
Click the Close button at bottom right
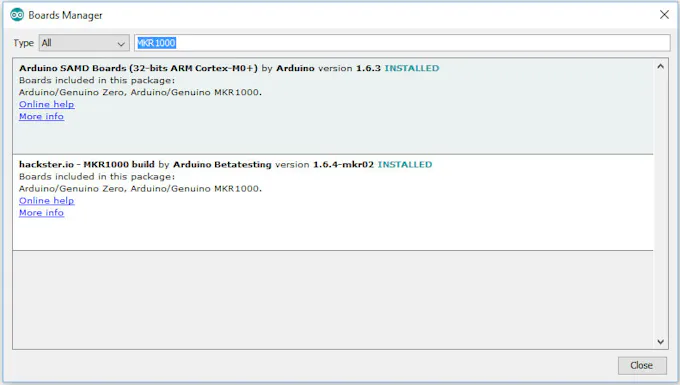[x=642, y=365]
